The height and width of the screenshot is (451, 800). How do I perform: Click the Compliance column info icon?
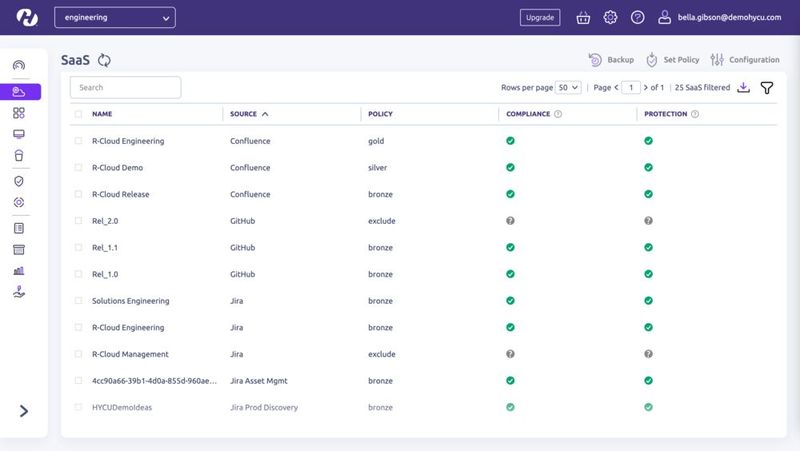(x=558, y=114)
